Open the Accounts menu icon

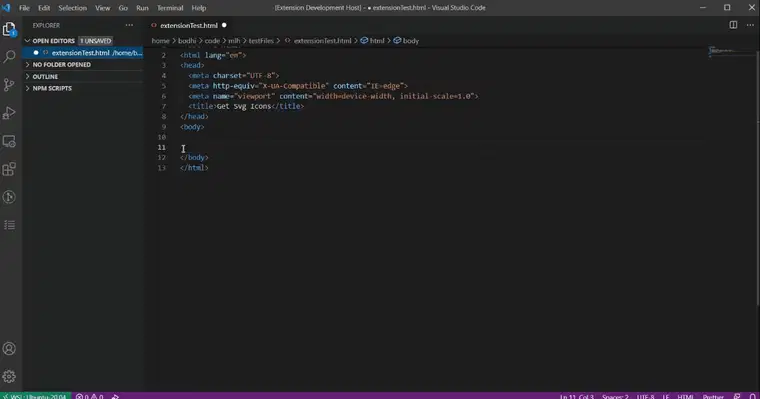click(9, 349)
